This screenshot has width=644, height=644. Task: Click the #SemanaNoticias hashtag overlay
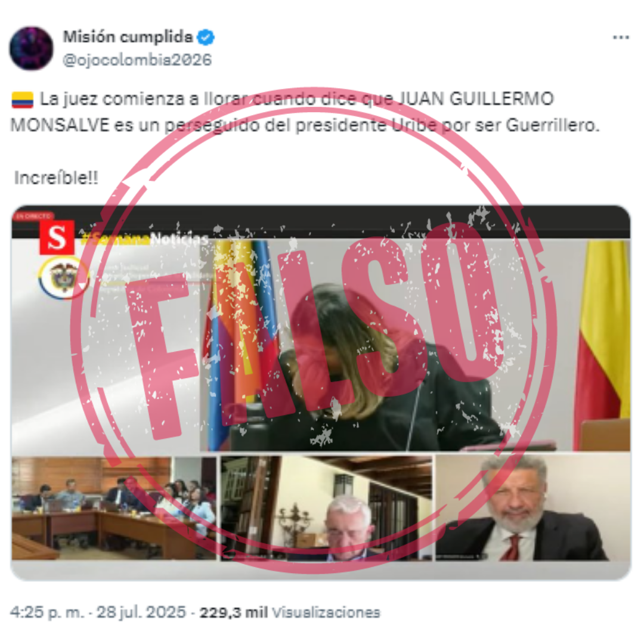coord(144,239)
